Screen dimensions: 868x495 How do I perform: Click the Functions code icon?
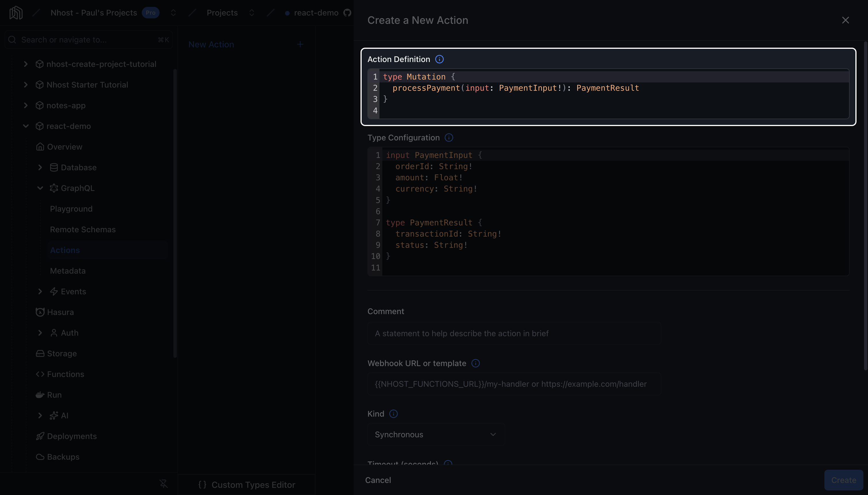[40, 374]
